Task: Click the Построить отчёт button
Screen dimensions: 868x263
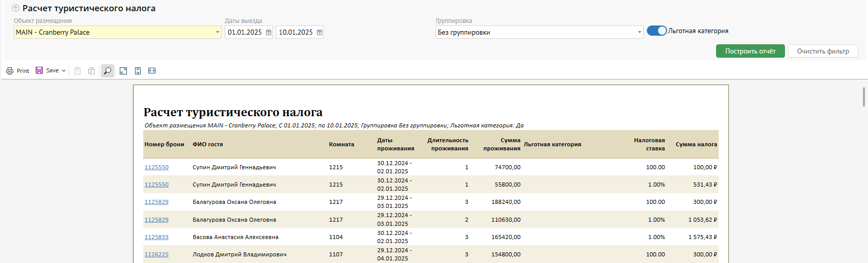Action: [x=750, y=51]
